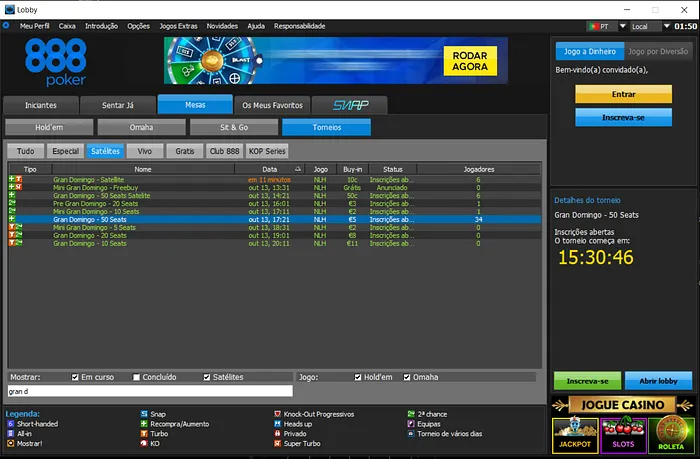
Task: Click the Super Turbo legend icon
Action: [x=277, y=443]
